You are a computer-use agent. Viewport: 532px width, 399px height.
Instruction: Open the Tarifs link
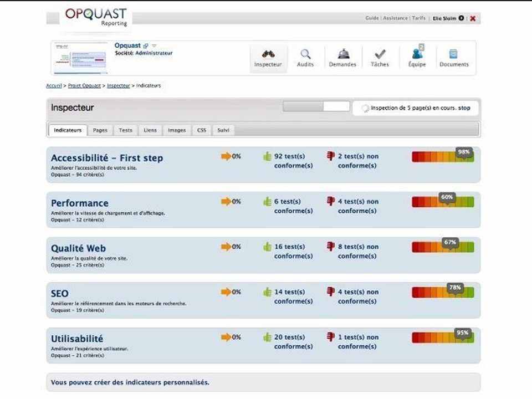click(x=419, y=18)
